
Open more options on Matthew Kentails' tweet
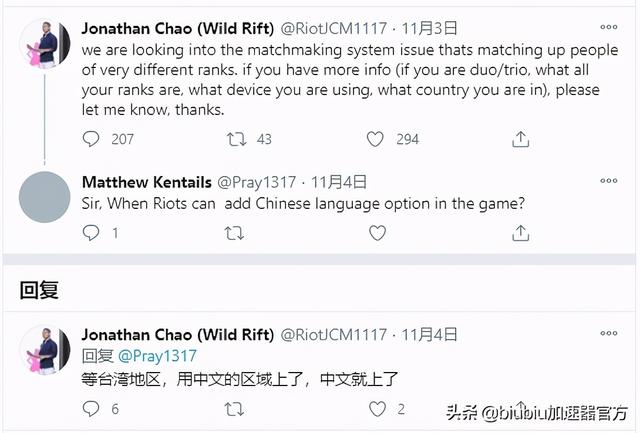[x=608, y=181]
